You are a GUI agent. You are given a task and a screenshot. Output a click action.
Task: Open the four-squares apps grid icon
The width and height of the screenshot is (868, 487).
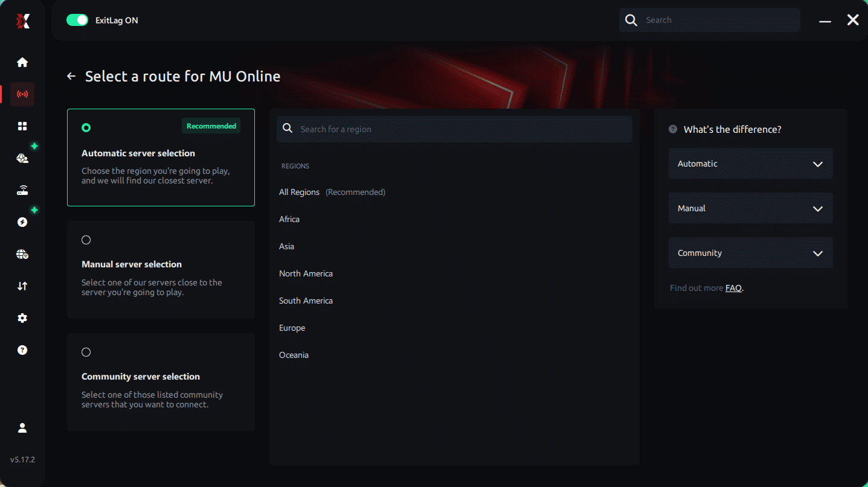click(22, 126)
